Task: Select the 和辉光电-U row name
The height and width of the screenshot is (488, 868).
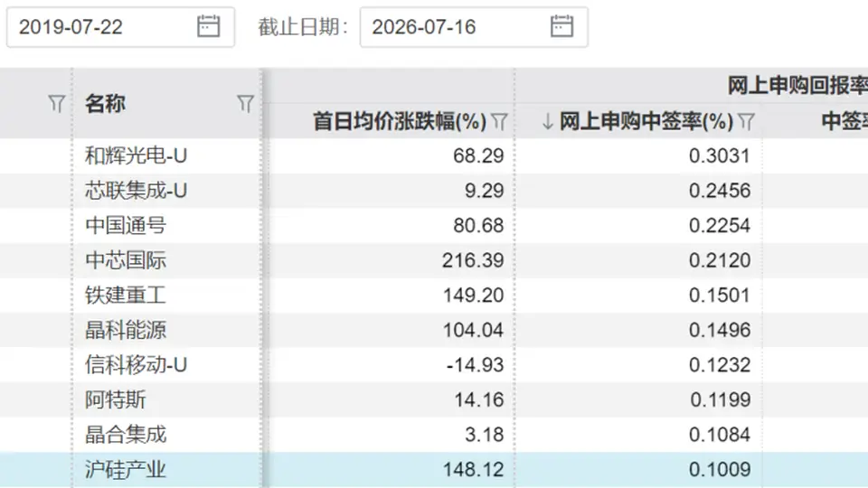Action: click(136, 155)
